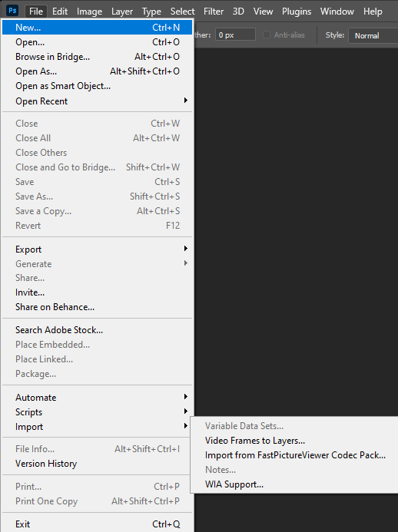398x532 pixels.
Task: Select Open... menu entry
Action: click(x=97, y=42)
